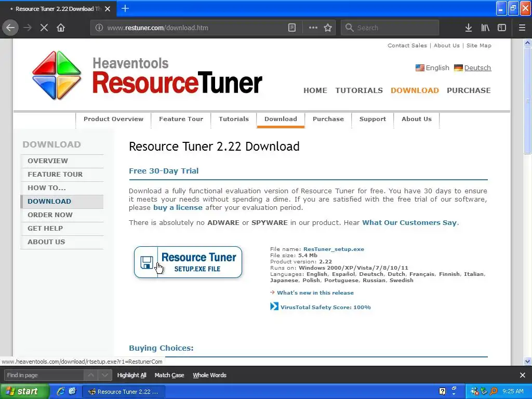
Task: Close the find bar with X
Action: click(523, 375)
